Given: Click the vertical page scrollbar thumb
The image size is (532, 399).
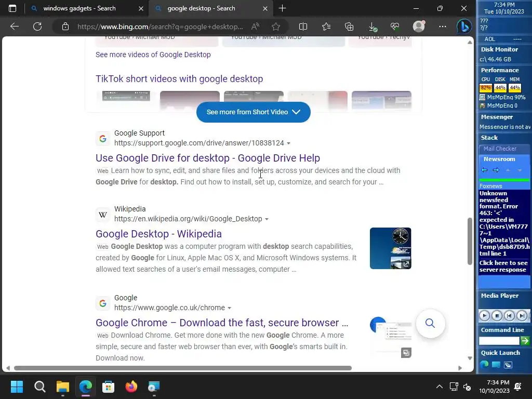Looking at the screenshot, I should tap(470, 241).
